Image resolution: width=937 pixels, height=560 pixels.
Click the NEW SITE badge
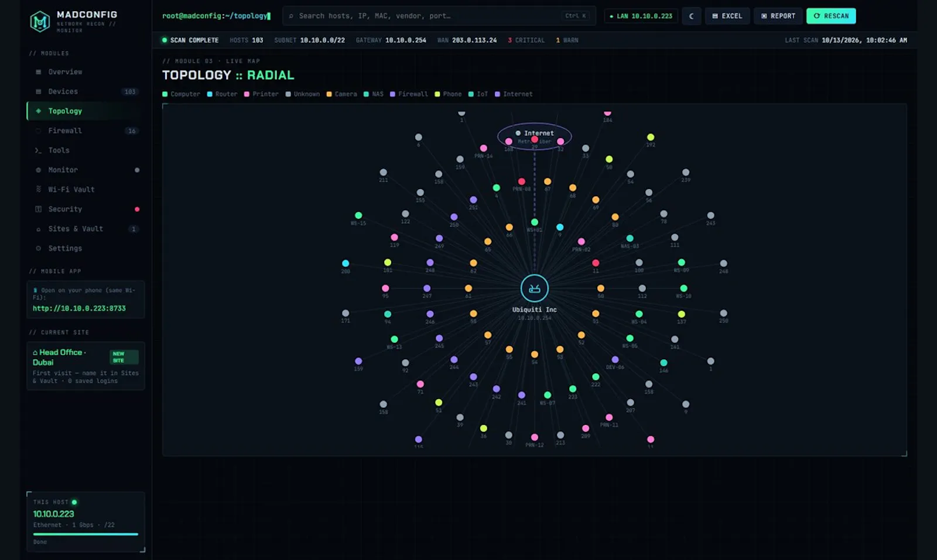click(x=124, y=357)
